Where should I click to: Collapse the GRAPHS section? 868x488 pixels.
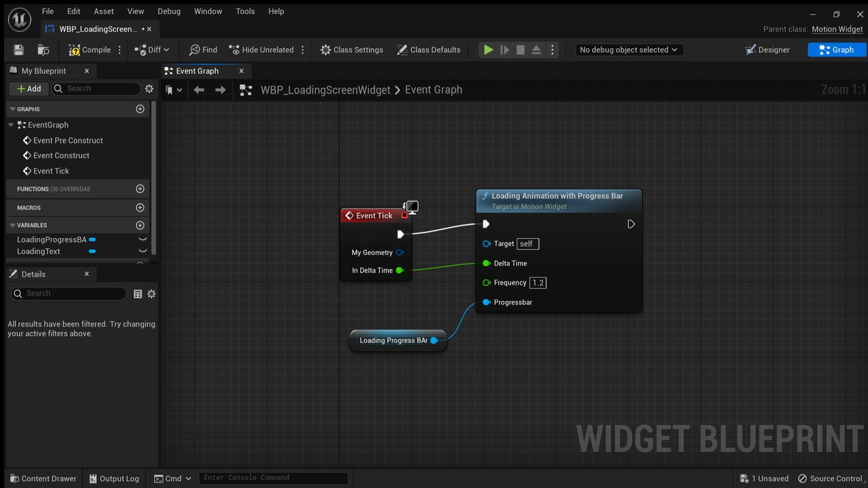tap(12, 108)
